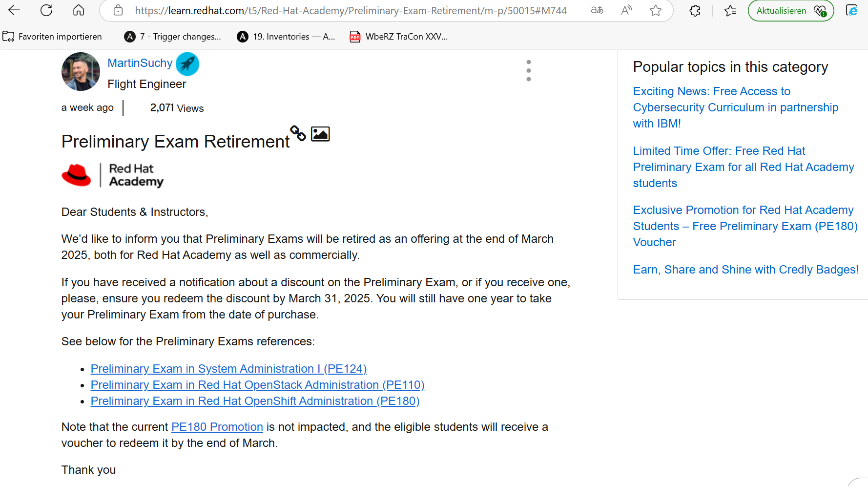Open the post options three-dot menu
Viewport: 868px width, 486px height.
(x=528, y=70)
